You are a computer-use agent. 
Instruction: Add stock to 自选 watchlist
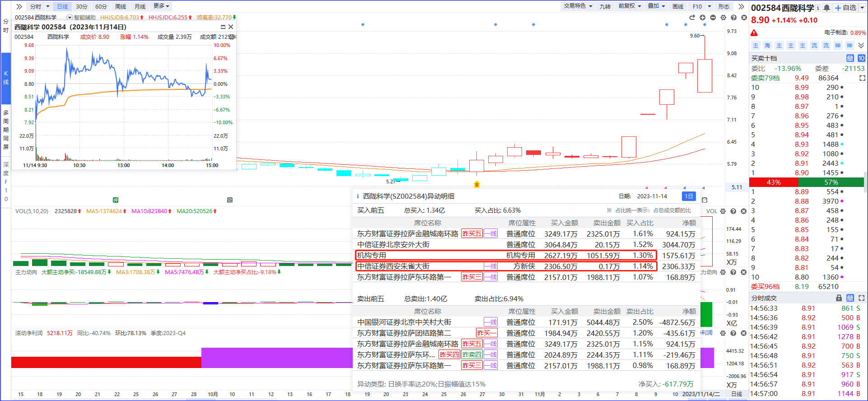pyautogui.click(x=845, y=8)
